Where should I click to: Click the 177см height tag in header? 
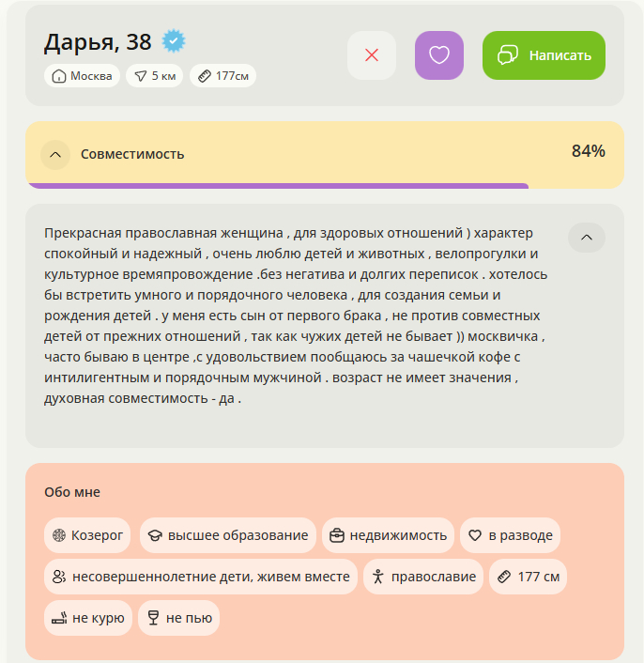point(222,76)
